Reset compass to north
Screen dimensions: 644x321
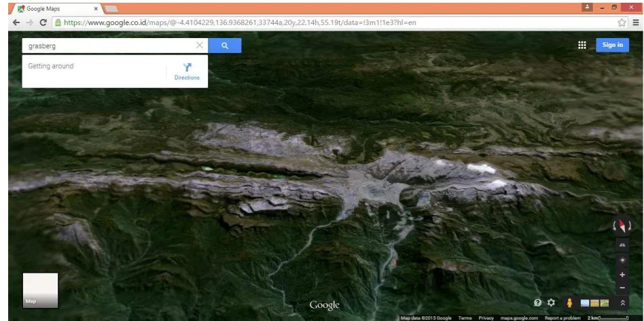622,225
